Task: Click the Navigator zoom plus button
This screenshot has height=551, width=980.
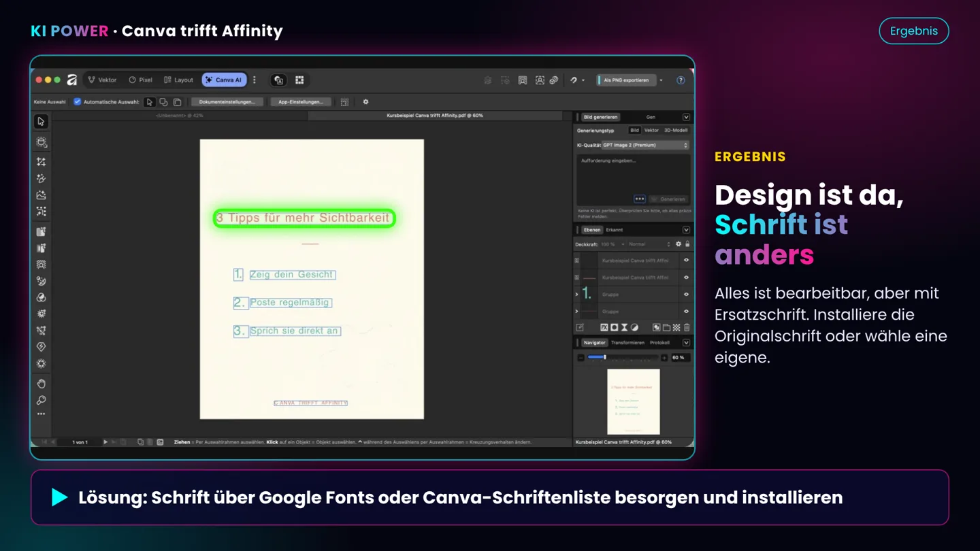Action: pos(664,358)
